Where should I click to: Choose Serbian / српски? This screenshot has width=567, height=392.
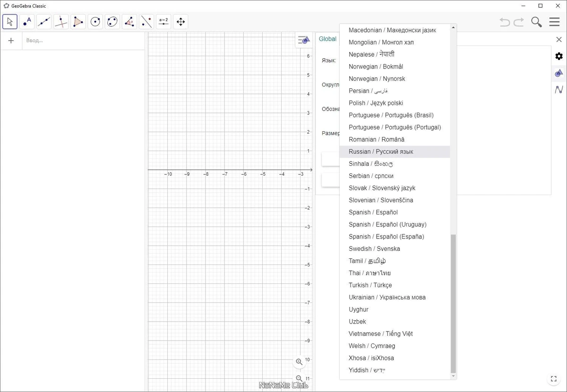[x=395, y=176]
